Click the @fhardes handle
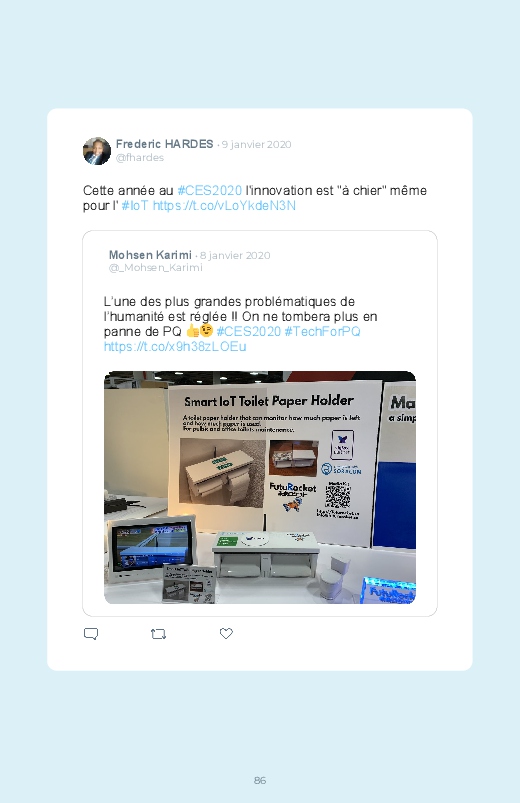The width and height of the screenshot is (520, 803). tap(140, 158)
